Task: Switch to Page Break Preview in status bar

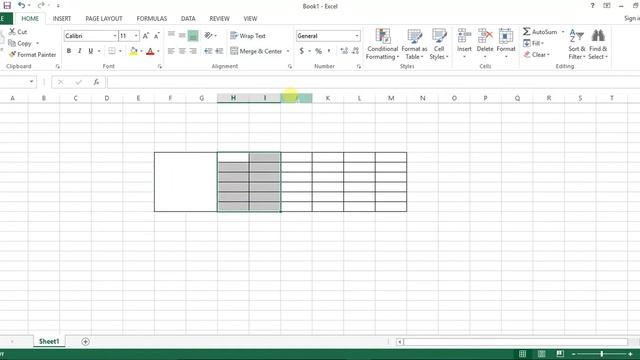Action: pos(560,354)
